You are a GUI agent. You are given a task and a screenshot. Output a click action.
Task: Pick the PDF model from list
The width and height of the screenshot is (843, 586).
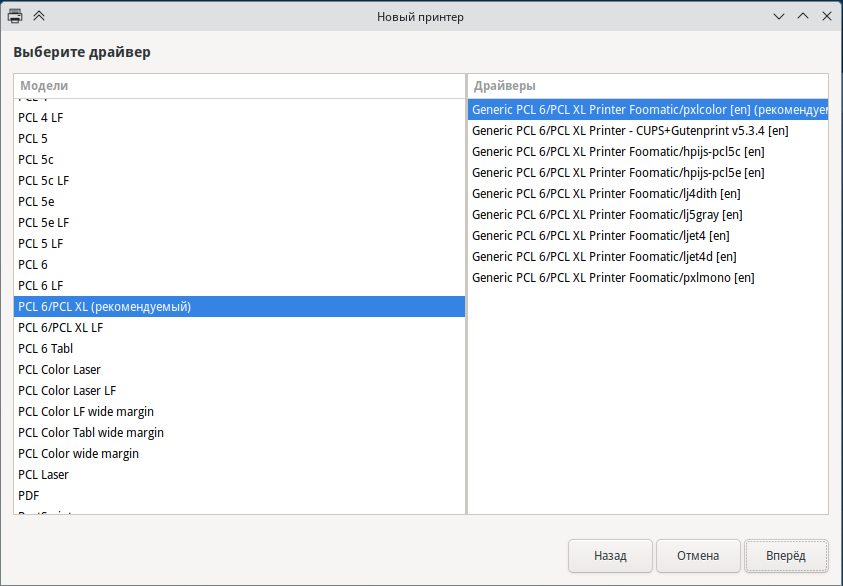click(29, 496)
